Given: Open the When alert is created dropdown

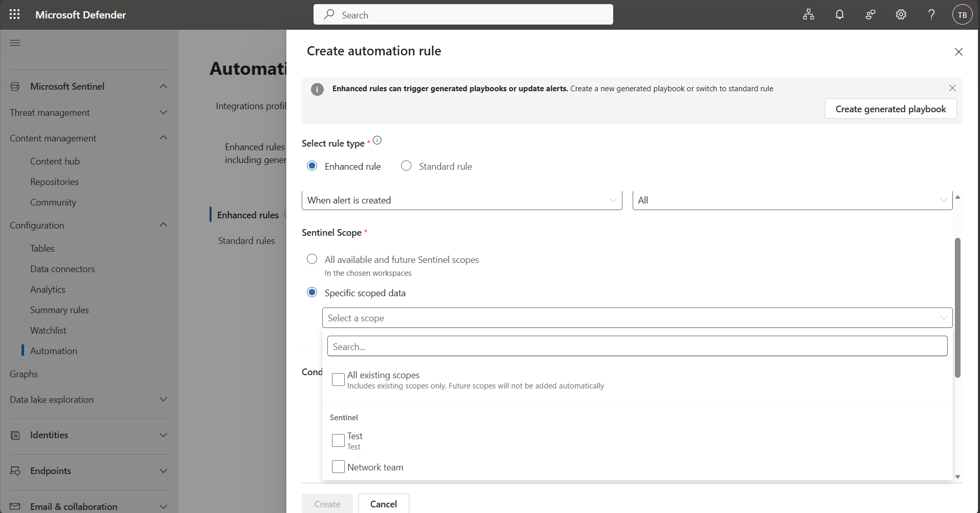Looking at the screenshot, I should pyautogui.click(x=462, y=200).
